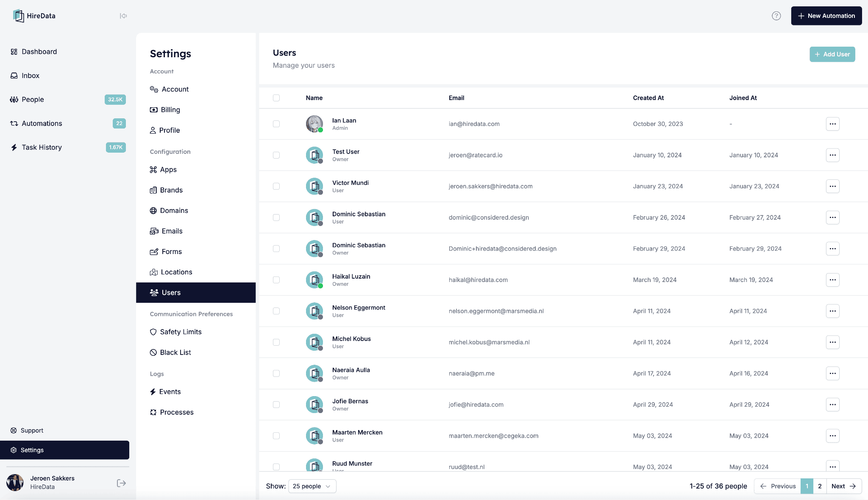Click Victor Mundi's avatar icon
Image resolution: width=868 pixels, height=500 pixels.
point(314,186)
